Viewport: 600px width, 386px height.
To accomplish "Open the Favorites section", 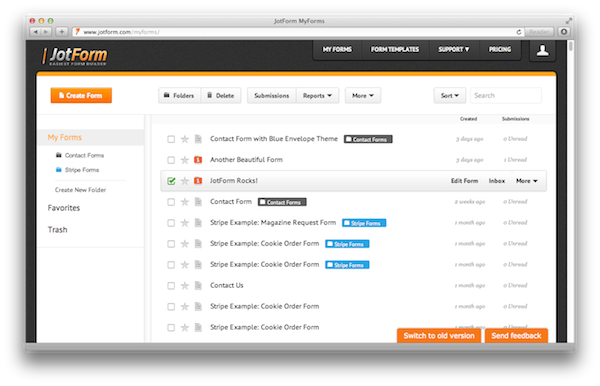I will tap(64, 208).
